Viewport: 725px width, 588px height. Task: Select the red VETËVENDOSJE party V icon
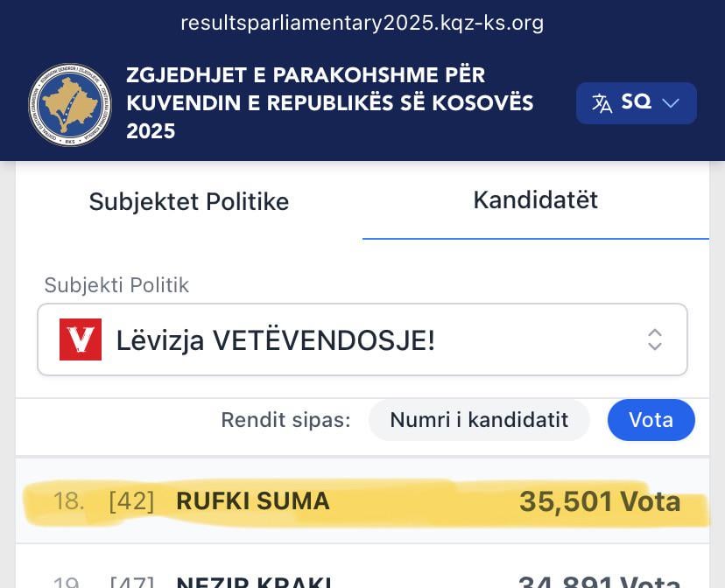click(81, 339)
